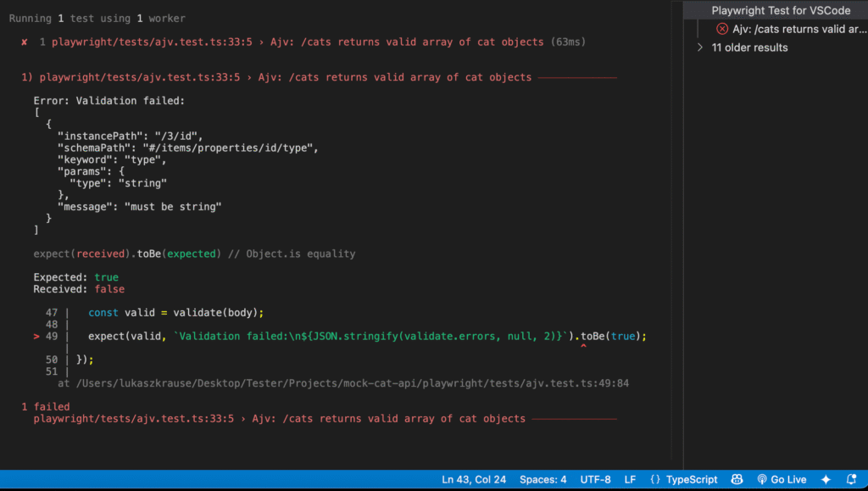
Task: Open failed test link playwright/tests/ajv.test.ts:33:5 with 63ms
Action: pos(319,42)
